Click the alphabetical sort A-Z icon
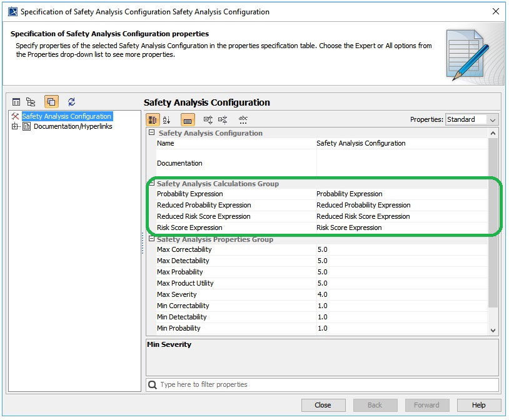The width and height of the screenshot is (509, 420). [166, 120]
